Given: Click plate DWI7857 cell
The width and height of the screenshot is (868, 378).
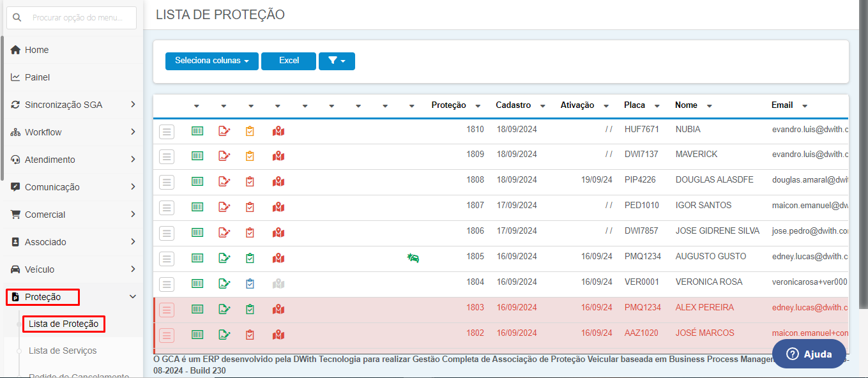Looking at the screenshot, I should [641, 231].
